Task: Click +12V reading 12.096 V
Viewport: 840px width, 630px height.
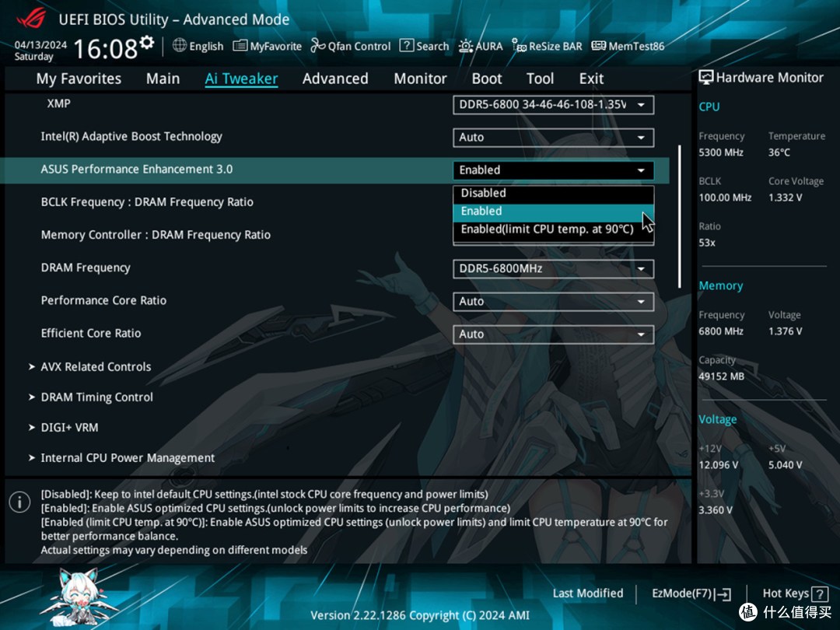Action: pyautogui.click(x=719, y=465)
